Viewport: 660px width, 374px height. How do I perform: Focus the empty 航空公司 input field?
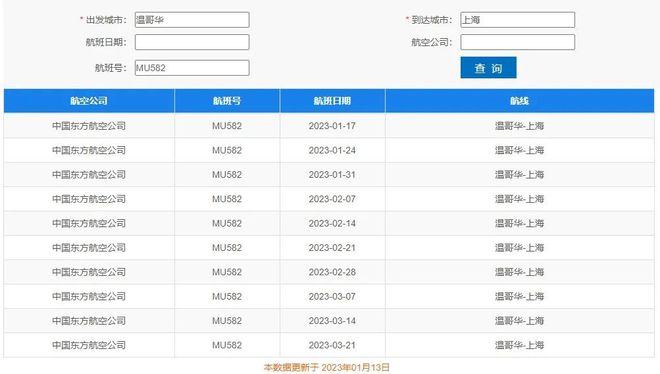point(517,42)
